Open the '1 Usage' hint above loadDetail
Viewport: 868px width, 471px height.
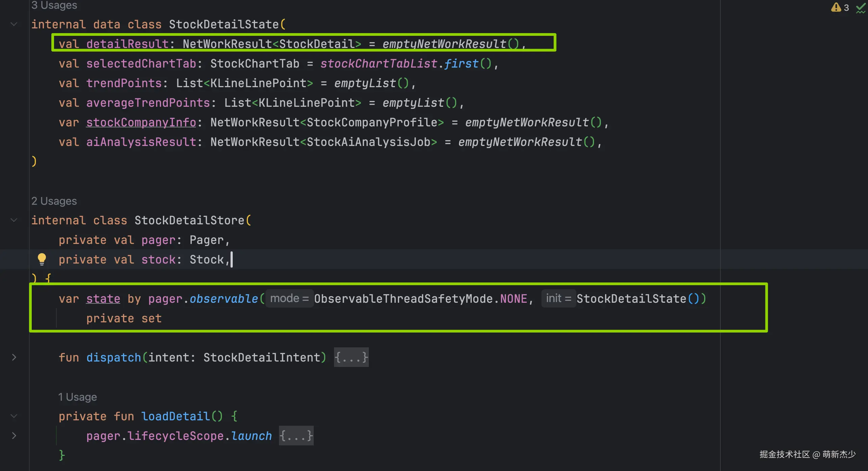click(77, 397)
